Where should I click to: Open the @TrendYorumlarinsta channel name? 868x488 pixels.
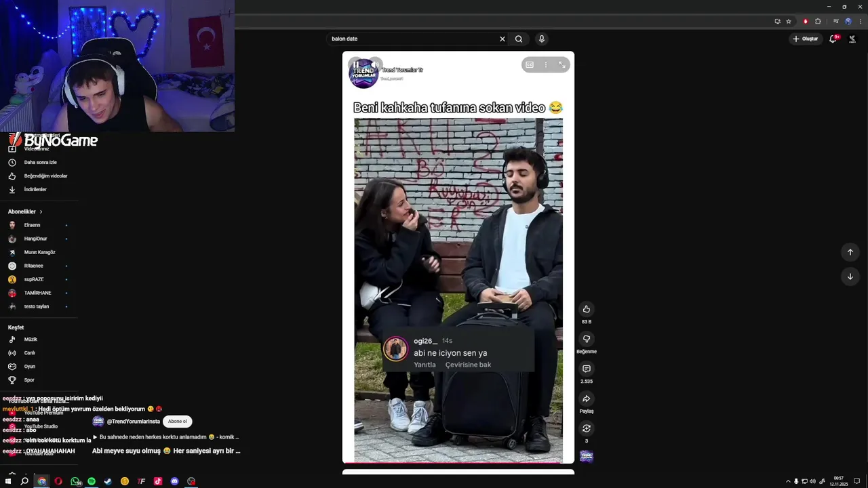click(134, 422)
